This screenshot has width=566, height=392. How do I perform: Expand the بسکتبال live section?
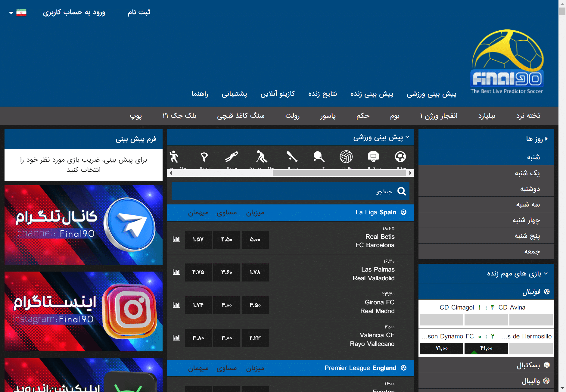tap(486, 365)
